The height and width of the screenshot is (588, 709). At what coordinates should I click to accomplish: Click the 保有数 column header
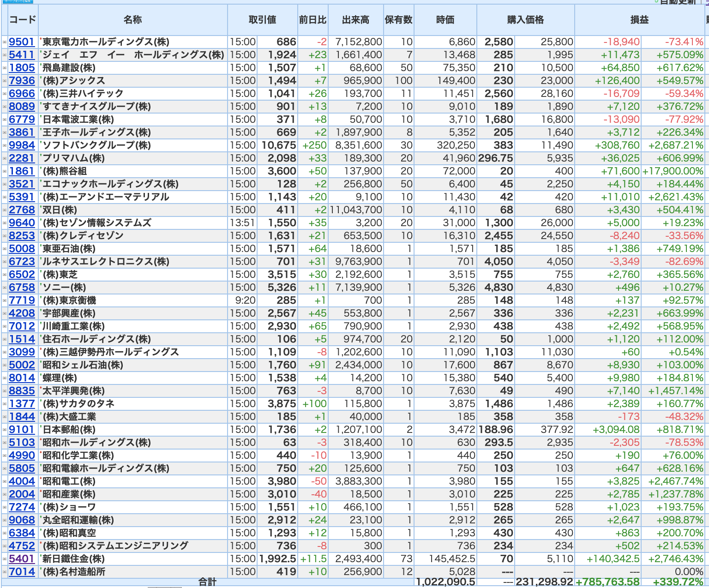pyautogui.click(x=399, y=20)
